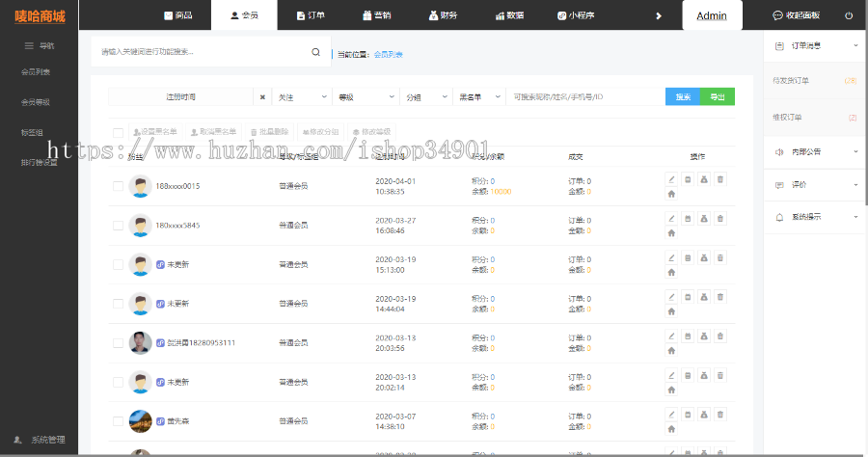Image resolution: width=868 pixels, height=457 pixels.
Task: Click the green 导出 export button
Action: [718, 96]
